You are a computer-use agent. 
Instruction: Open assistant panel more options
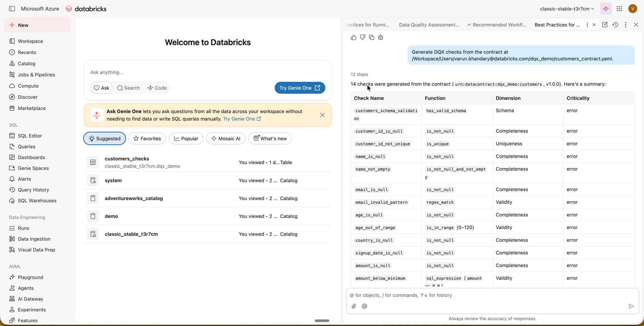[x=626, y=25]
